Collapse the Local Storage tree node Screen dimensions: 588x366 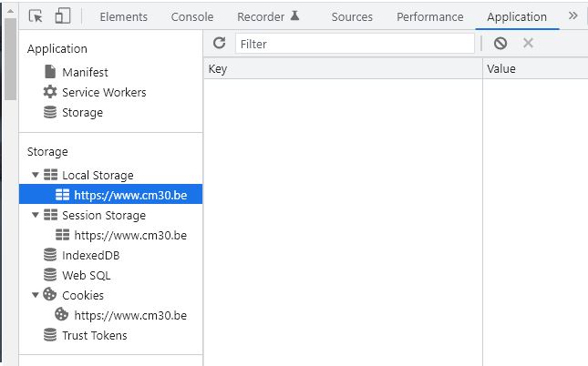[36, 175]
